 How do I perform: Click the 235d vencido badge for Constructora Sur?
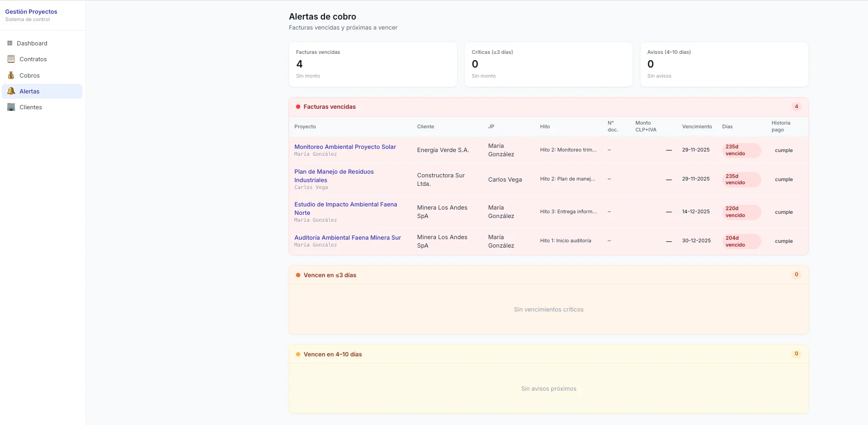741,180
